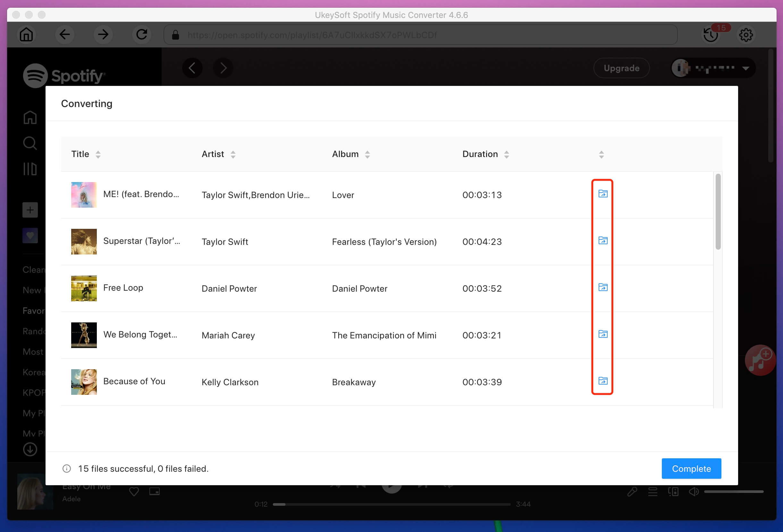Click the folder icon for Free Loop track
This screenshot has height=532, width=783.
click(x=602, y=287)
